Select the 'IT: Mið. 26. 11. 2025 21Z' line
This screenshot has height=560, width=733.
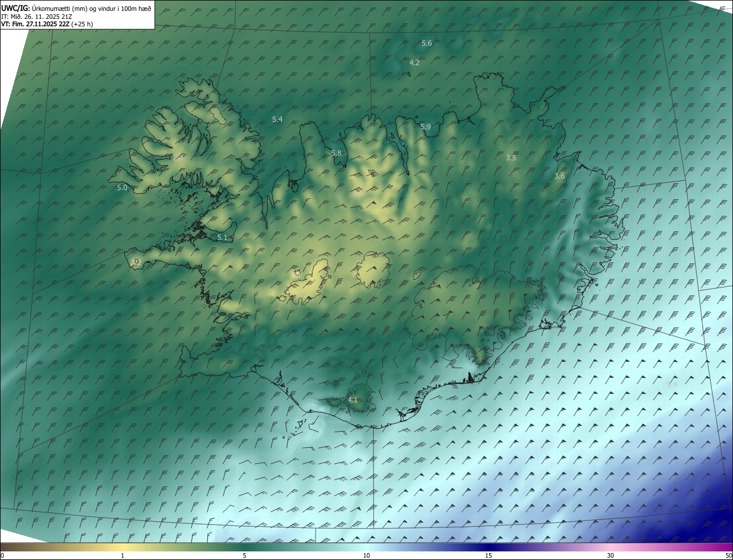pos(37,17)
